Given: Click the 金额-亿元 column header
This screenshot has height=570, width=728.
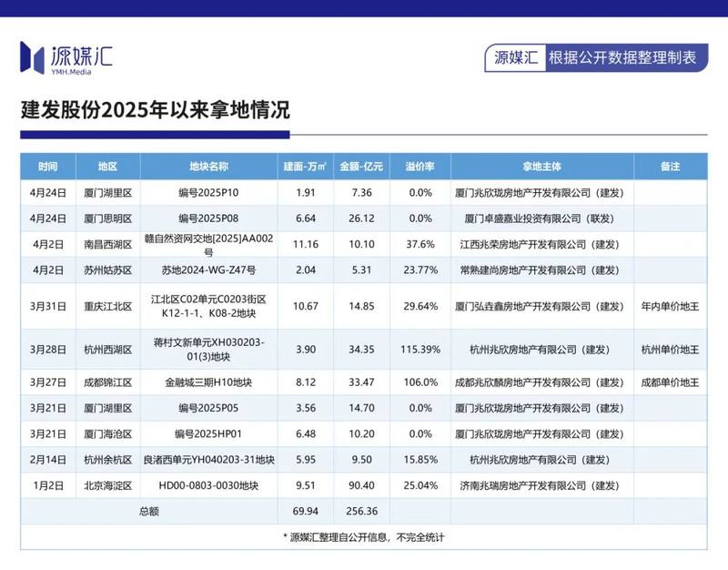Looking at the screenshot, I should (x=361, y=167).
